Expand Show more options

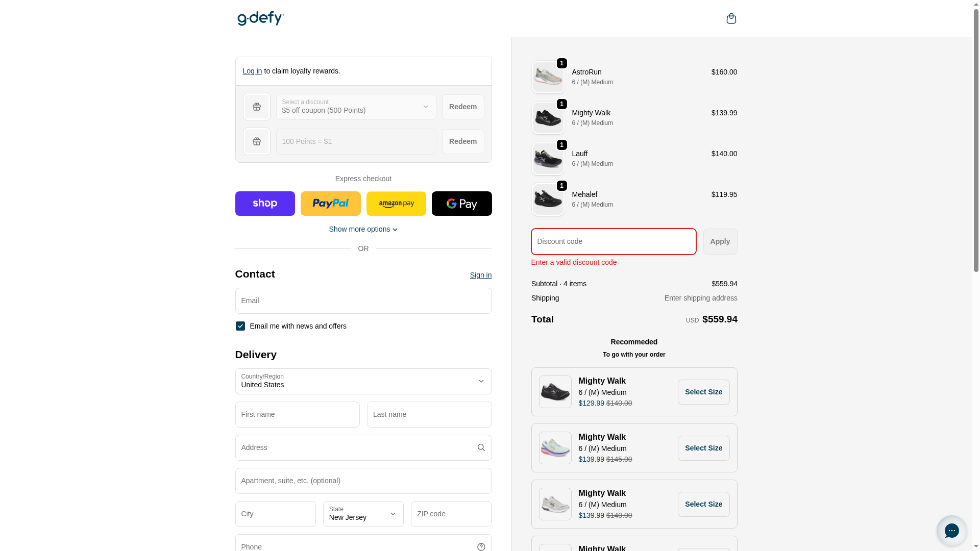(x=363, y=229)
